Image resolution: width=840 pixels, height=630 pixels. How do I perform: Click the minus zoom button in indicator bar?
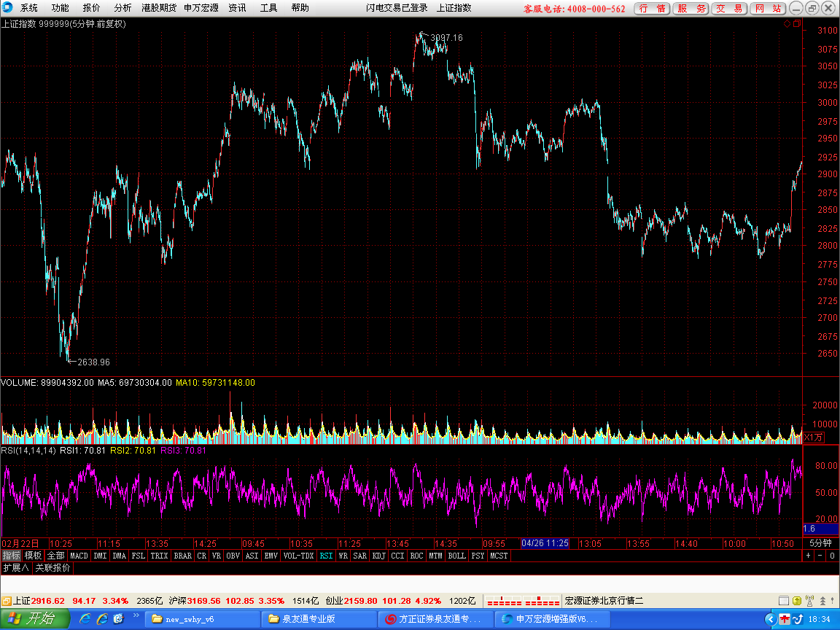(820, 556)
